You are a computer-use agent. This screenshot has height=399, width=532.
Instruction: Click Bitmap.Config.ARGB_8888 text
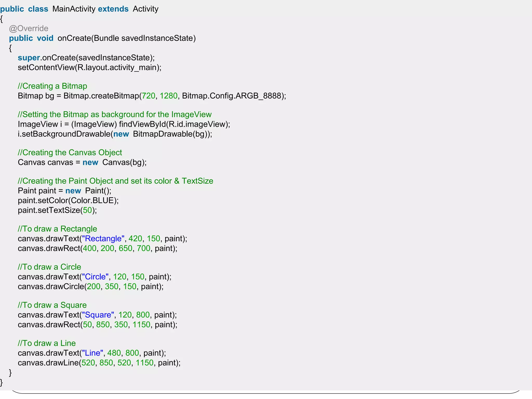231,96
